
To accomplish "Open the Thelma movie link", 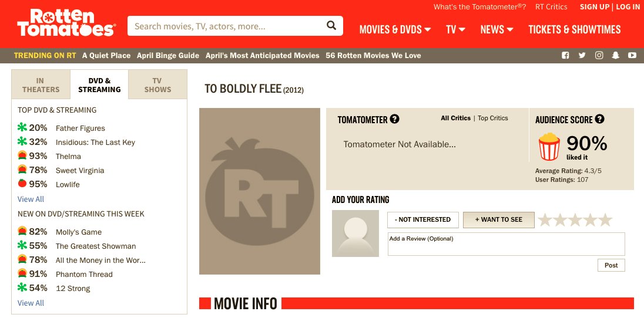I will pyautogui.click(x=68, y=156).
